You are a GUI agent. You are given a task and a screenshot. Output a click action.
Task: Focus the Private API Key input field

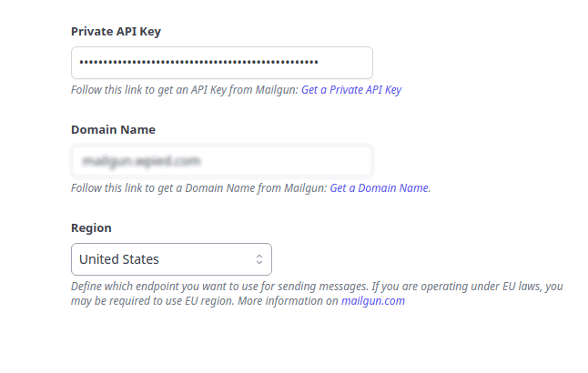(222, 63)
